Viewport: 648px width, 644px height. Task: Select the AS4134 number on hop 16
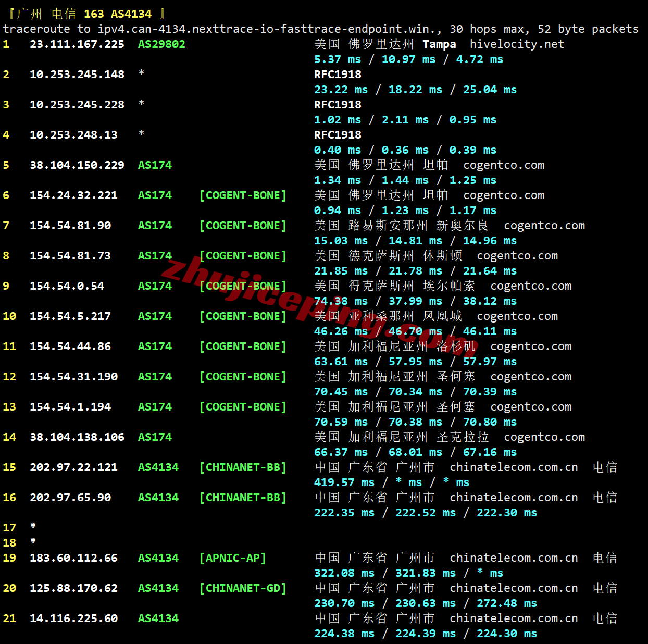coord(158,498)
